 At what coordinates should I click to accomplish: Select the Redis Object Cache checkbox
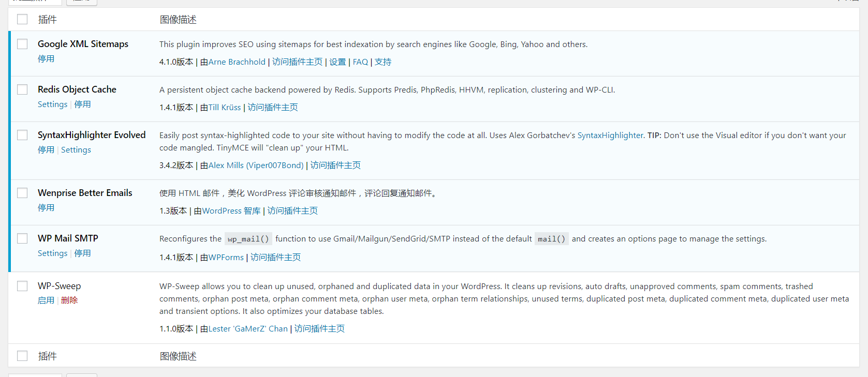coord(22,89)
